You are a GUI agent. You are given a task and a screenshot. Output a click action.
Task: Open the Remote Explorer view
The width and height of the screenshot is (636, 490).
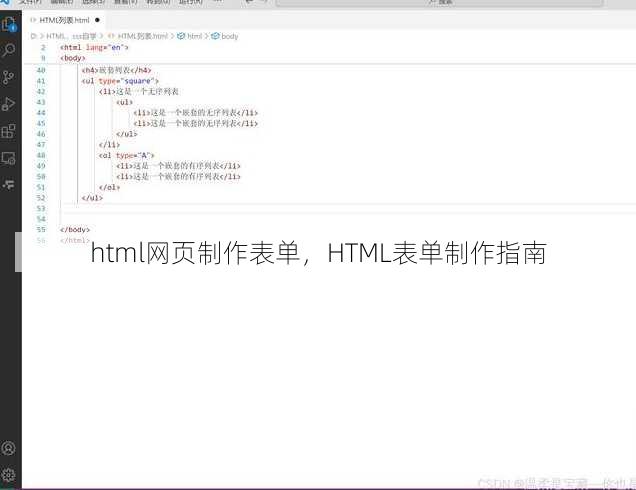(8, 158)
